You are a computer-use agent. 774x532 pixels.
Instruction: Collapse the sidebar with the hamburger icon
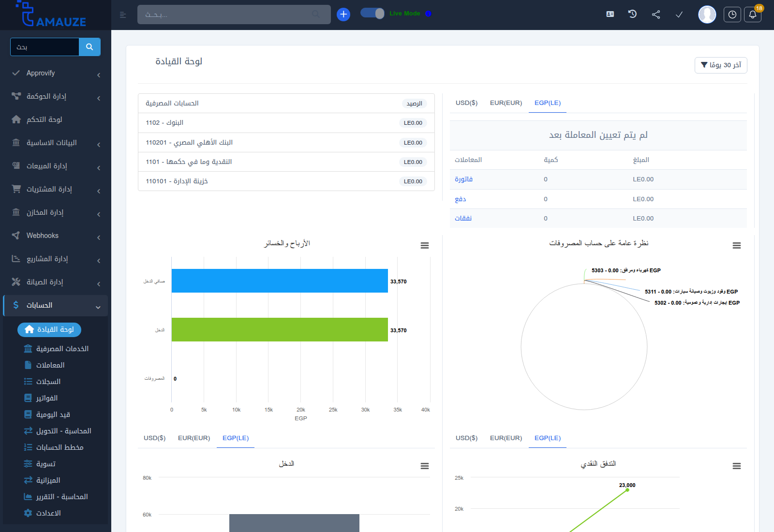[123, 15]
